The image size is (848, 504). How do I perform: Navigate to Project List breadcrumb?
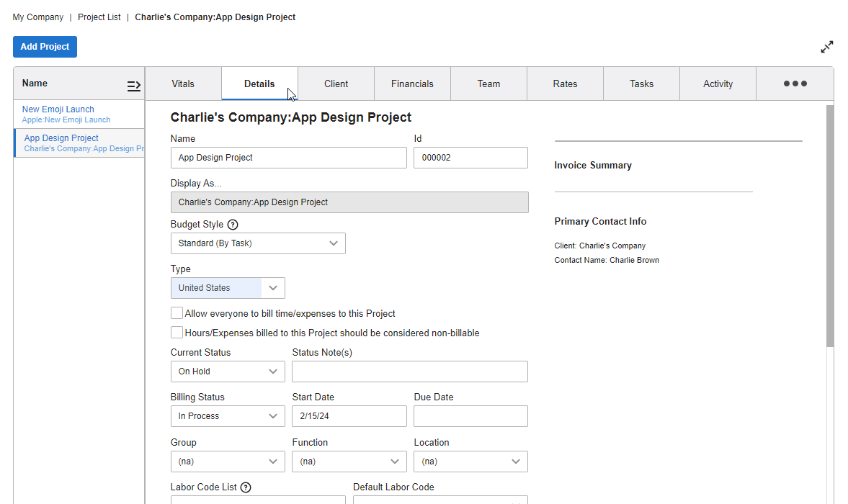click(99, 17)
